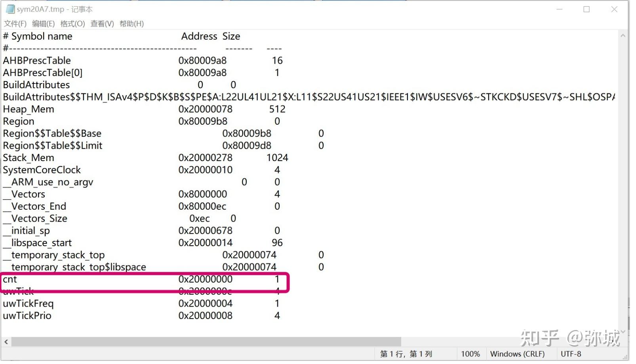Click the __Vectors address 0x8000000
Screen dimensions: 636x364
pyautogui.click(x=203, y=194)
